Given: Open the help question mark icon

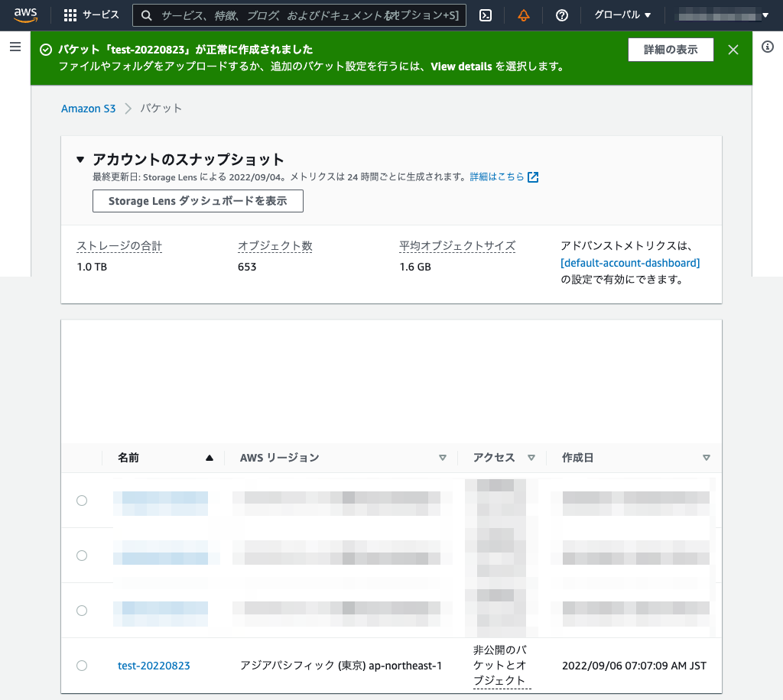Looking at the screenshot, I should tap(562, 15).
